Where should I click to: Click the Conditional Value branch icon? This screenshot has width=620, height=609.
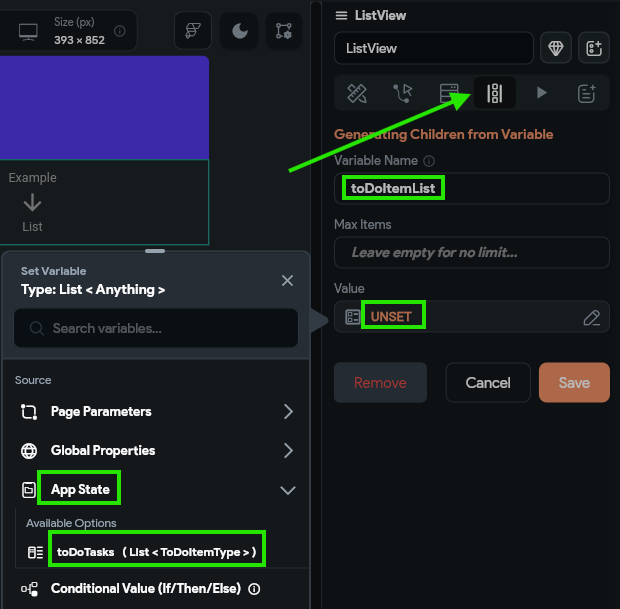click(x=30, y=589)
